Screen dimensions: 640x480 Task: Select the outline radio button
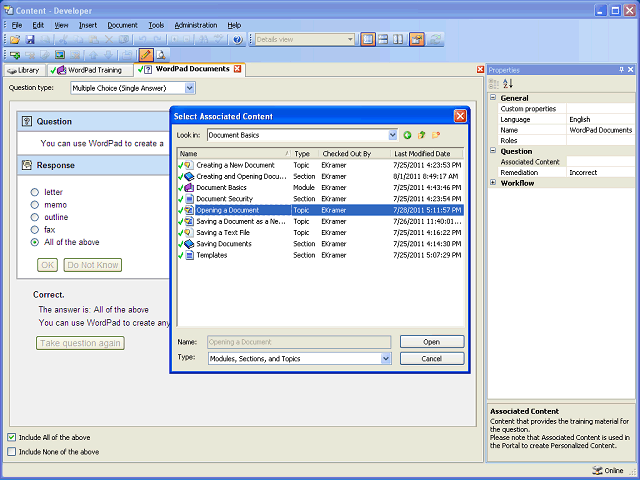tap(35, 217)
